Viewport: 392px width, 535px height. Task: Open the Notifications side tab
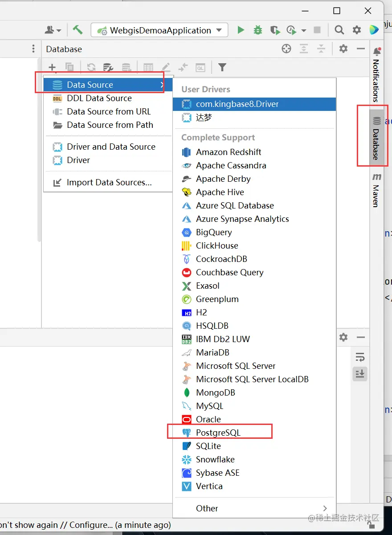point(376,74)
